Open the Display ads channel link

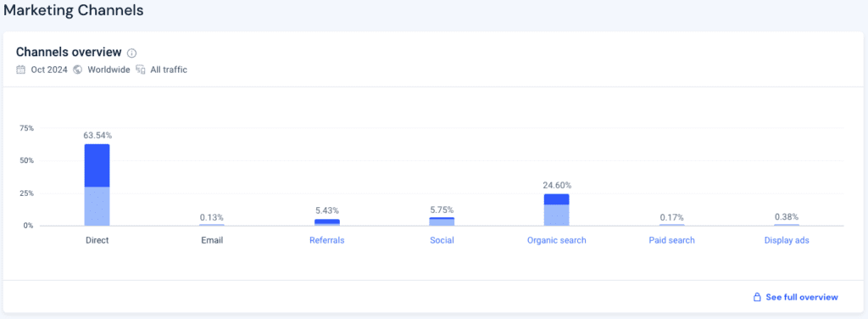pyautogui.click(x=787, y=240)
